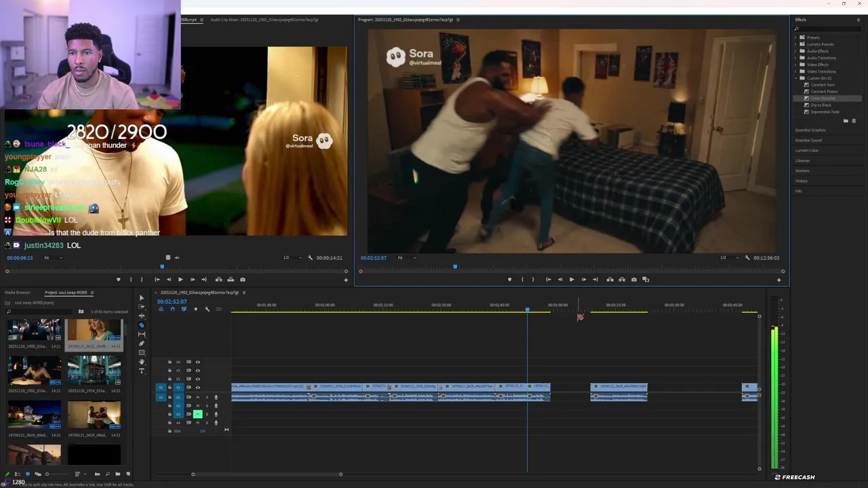Viewport: 868px width, 488px height.
Task: Toggle Snap in timeline (magnet icon)
Action: tap(172, 309)
